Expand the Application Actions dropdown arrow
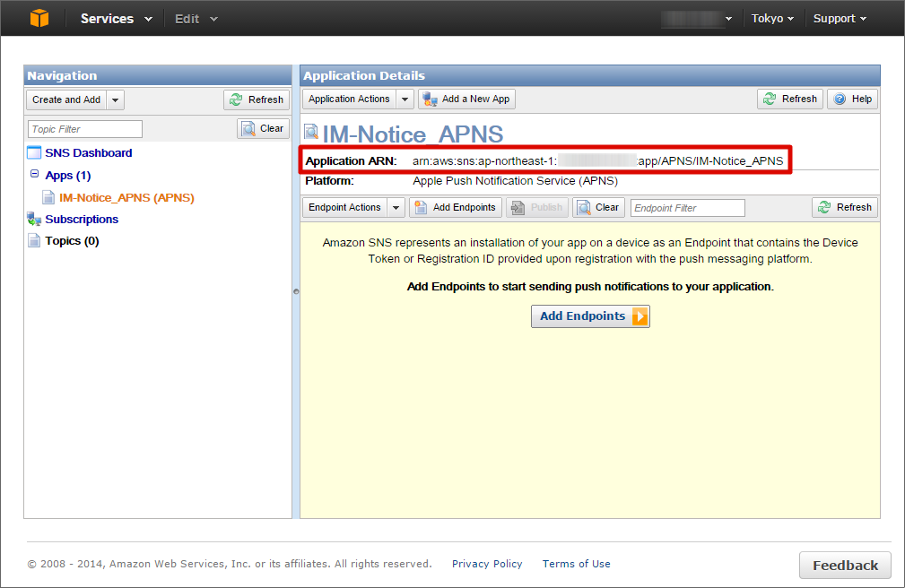 (x=405, y=99)
